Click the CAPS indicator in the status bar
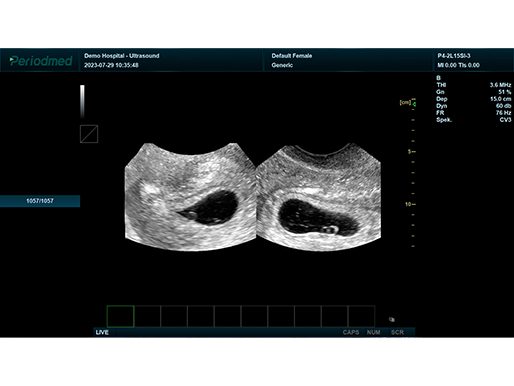514x386 pixels. tap(351, 332)
